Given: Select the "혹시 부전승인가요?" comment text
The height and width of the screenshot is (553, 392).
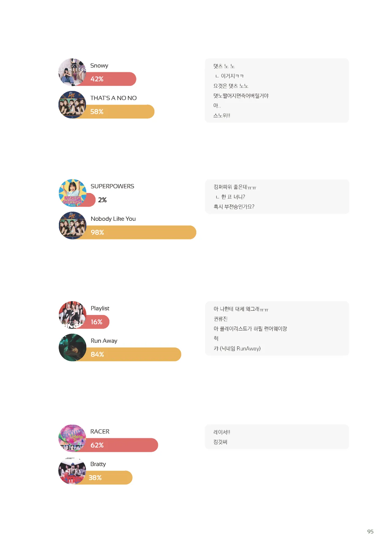Looking at the screenshot, I should tap(234, 207).
